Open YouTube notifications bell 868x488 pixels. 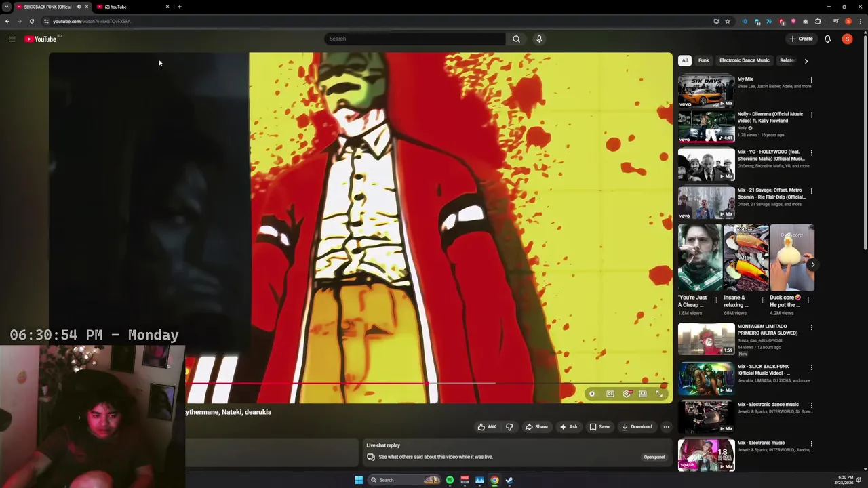827,39
